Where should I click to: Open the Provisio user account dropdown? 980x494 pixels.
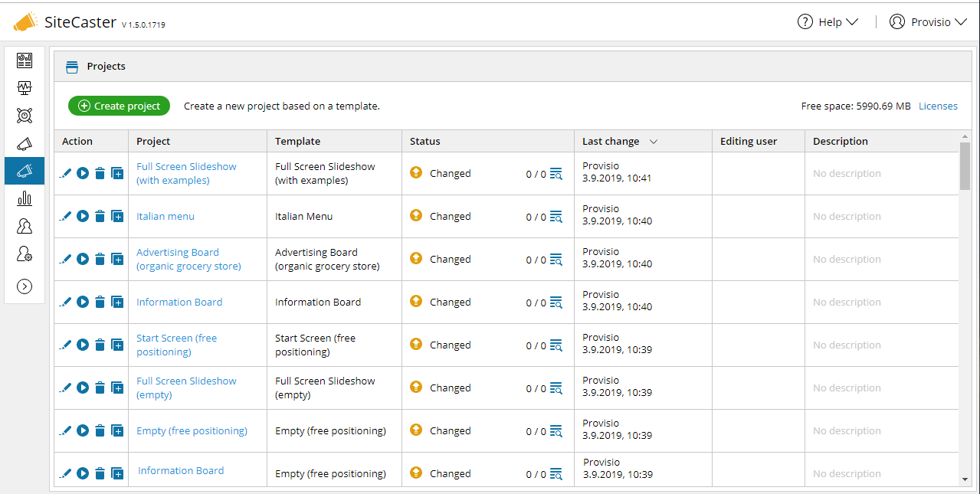click(929, 22)
